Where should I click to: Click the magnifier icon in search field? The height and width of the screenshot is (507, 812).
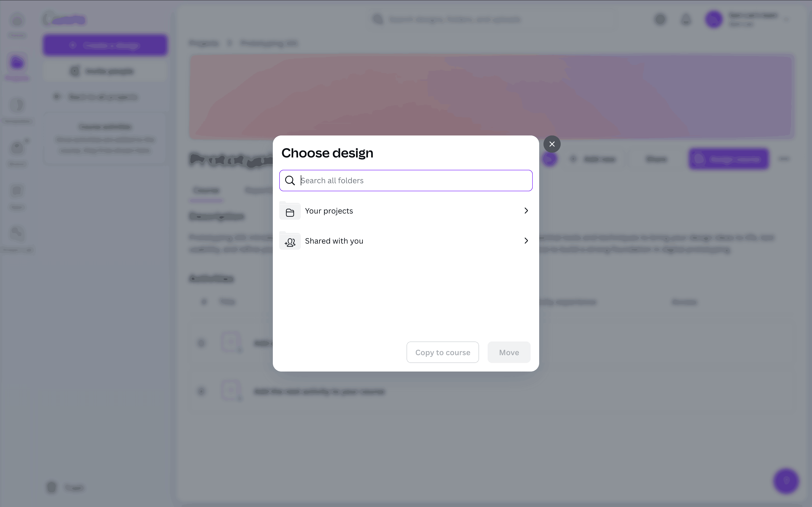coord(290,181)
